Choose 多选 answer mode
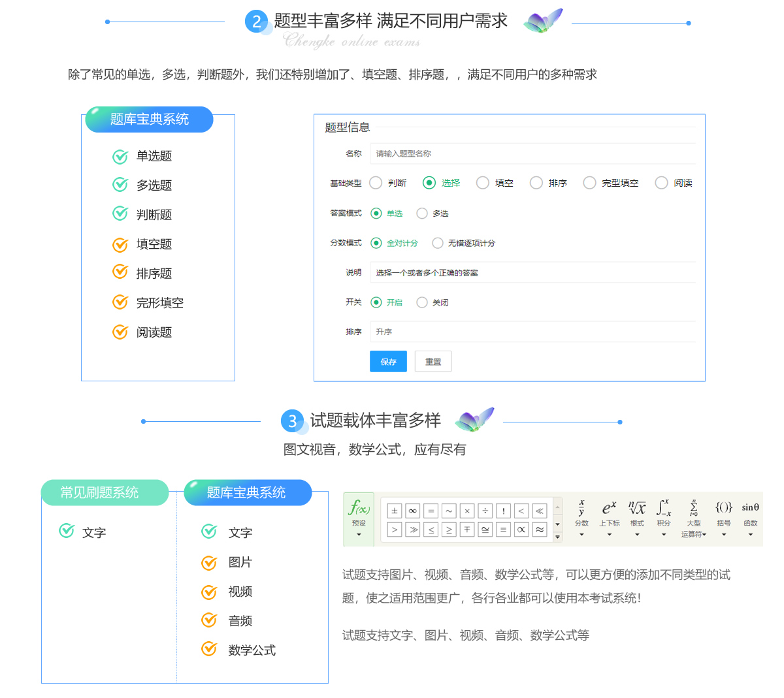Screen dimensions: 784x698 (422, 214)
